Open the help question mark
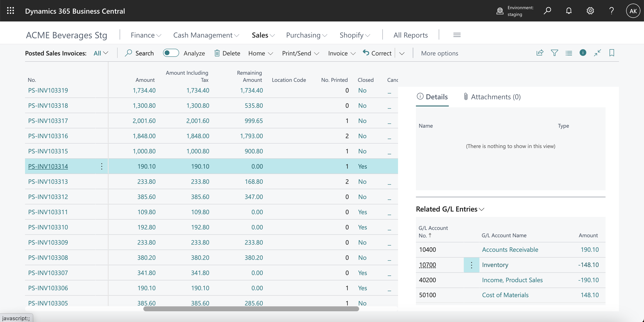 click(x=612, y=11)
